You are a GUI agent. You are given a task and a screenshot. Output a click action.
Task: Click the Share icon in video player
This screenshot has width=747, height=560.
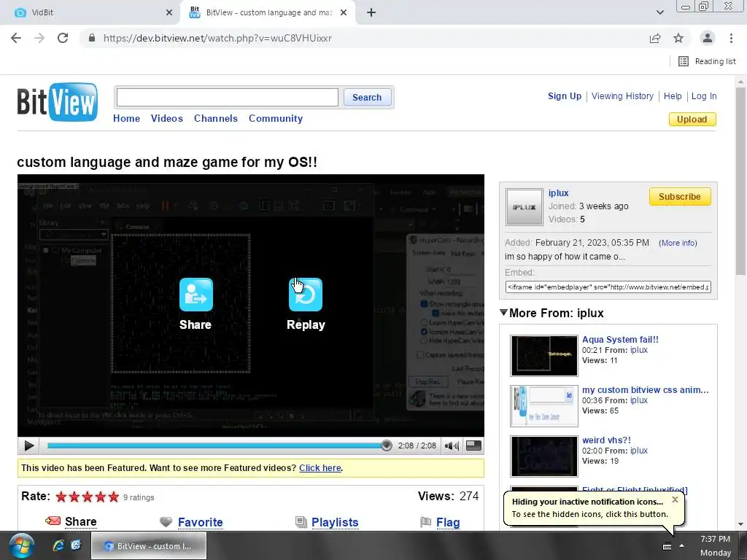pyautogui.click(x=196, y=295)
